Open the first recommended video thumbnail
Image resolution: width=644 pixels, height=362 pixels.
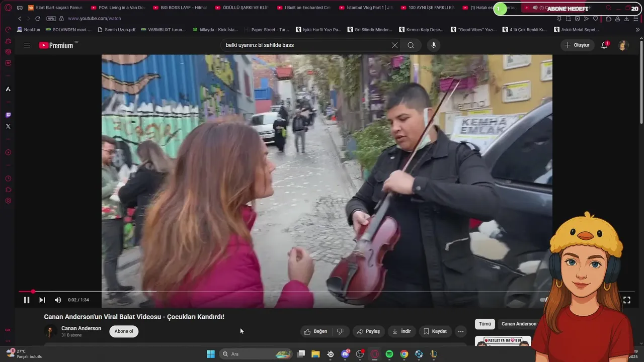tap(503, 341)
